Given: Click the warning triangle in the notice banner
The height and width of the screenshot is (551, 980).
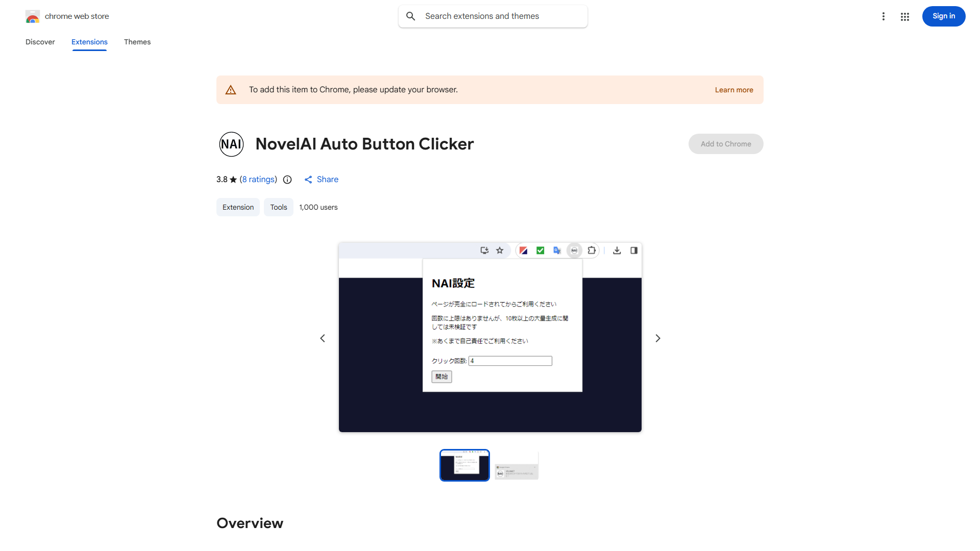Looking at the screenshot, I should click(x=231, y=89).
